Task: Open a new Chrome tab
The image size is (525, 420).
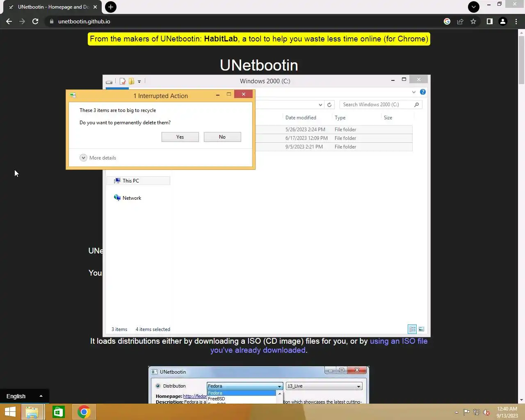Action: tap(110, 7)
